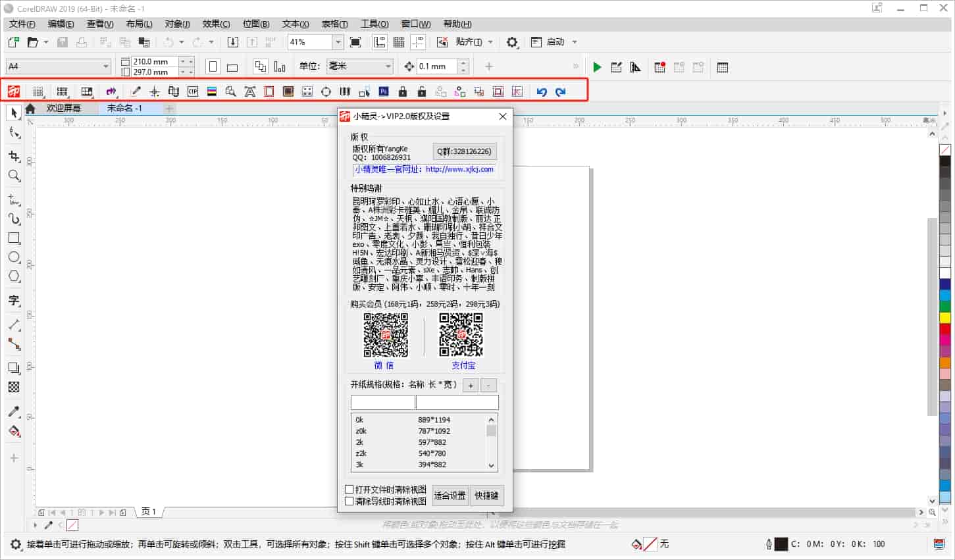955x560 pixels.
Task: Open the Options gear icon
Action: [512, 42]
